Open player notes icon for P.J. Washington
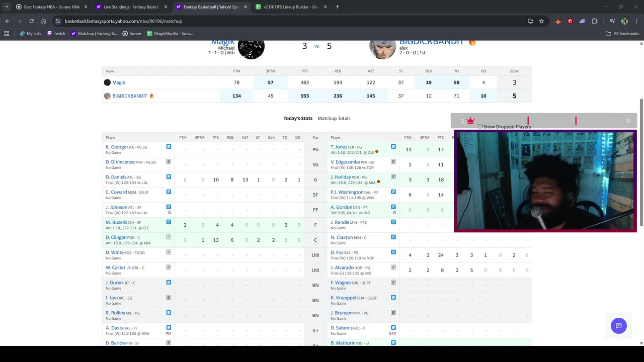Screen dimensions: 644x362 coord(393,192)
